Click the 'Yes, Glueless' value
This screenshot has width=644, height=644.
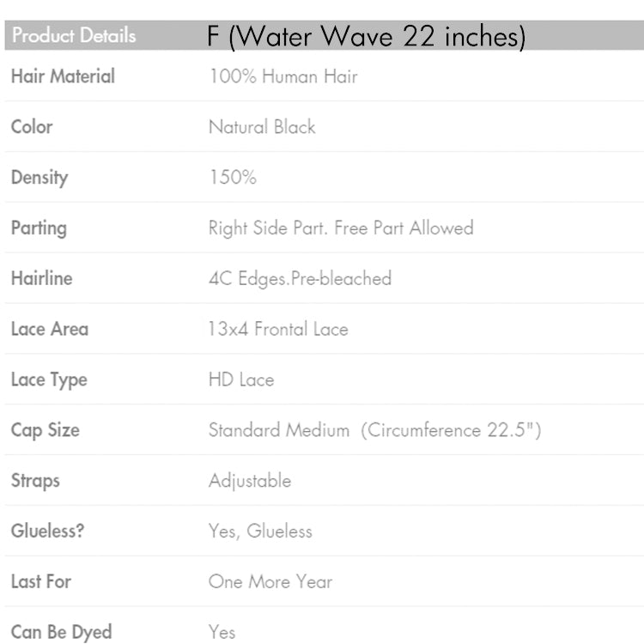260,532
